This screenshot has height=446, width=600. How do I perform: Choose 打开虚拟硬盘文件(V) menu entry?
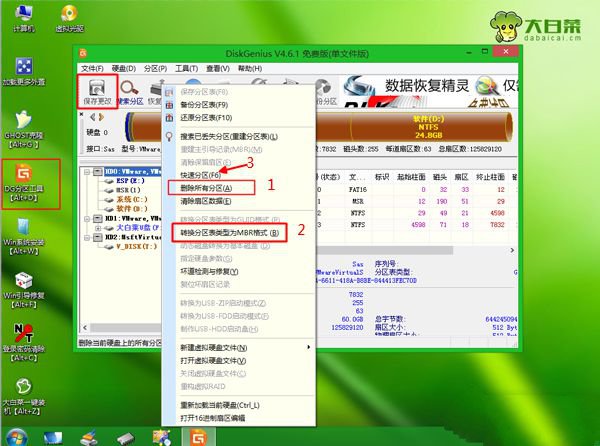pyautogui.click(x=213, y=361)
